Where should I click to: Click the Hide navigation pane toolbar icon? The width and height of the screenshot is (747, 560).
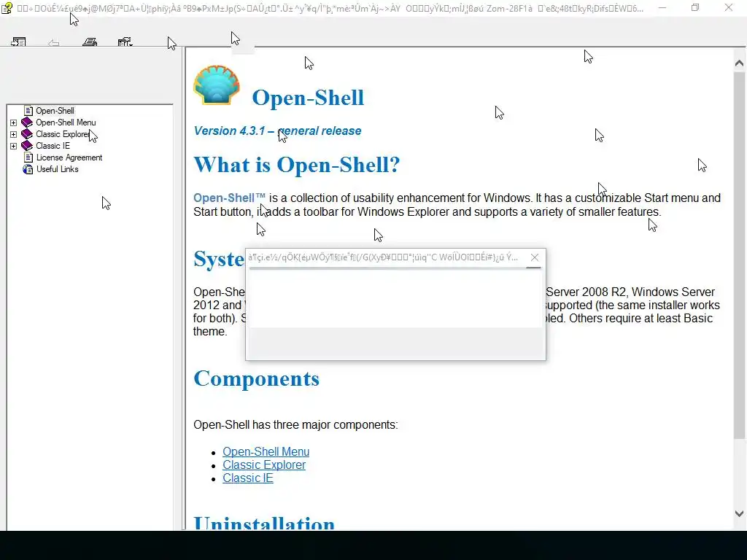(18, 42)
